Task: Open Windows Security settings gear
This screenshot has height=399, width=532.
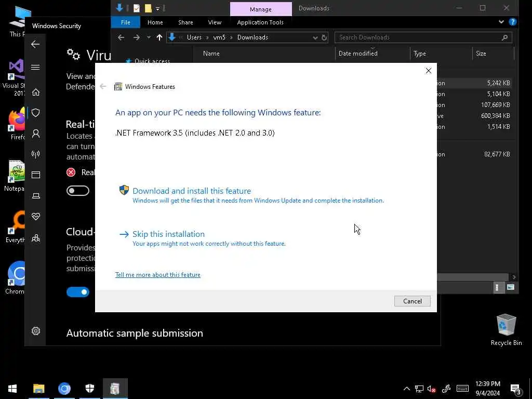Action: click(x=36, y=331)
